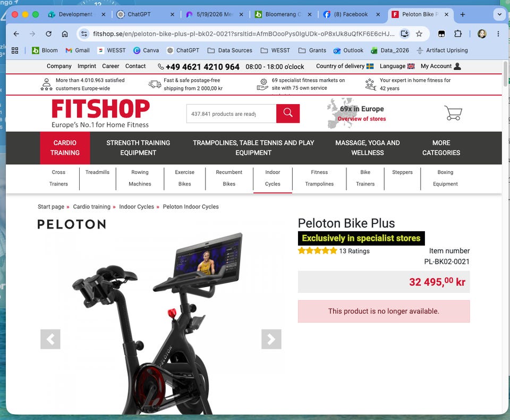Open the Chrome extensions puzzle icon
This screenshot has height=420, width=510.
(x=457, y=34)
